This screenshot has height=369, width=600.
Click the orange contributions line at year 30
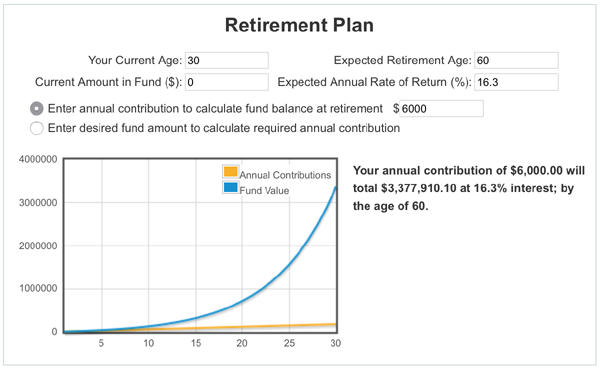(335, 324)
